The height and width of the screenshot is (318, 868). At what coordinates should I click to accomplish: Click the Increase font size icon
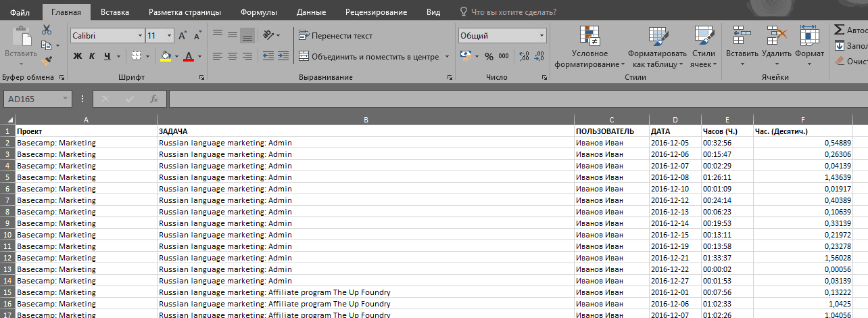(184, 36)
